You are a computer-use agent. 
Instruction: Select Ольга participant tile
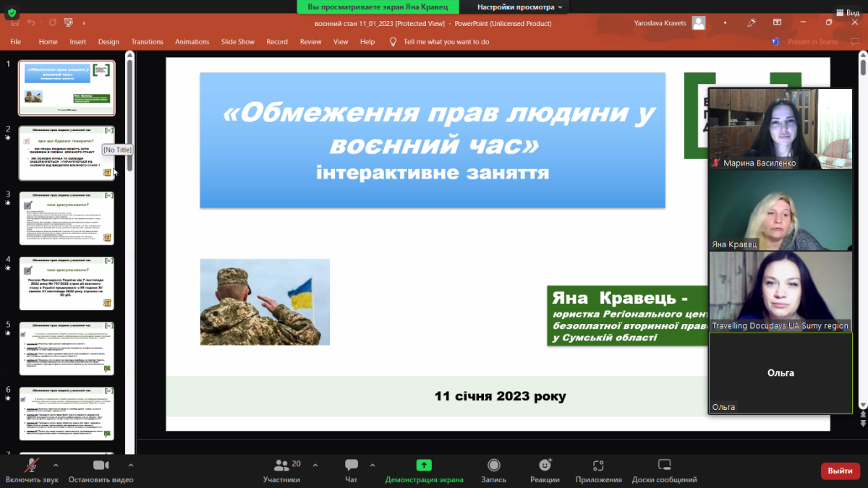click(780, 373)
